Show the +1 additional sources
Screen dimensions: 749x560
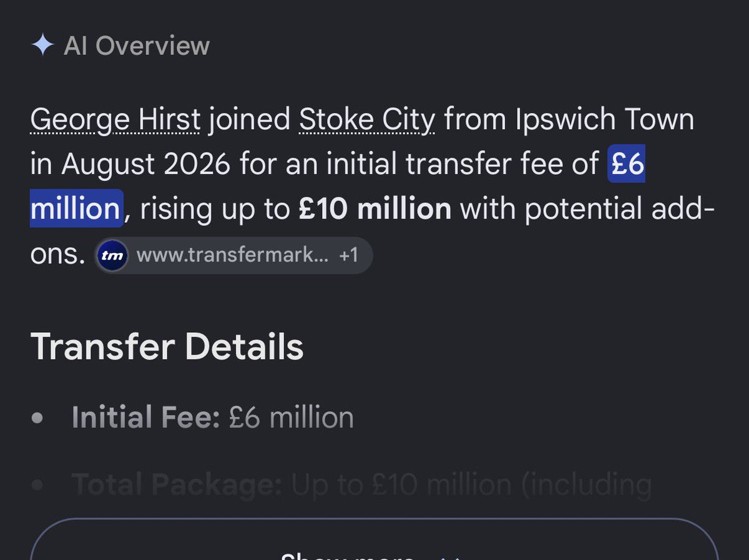tap(349, 255)
